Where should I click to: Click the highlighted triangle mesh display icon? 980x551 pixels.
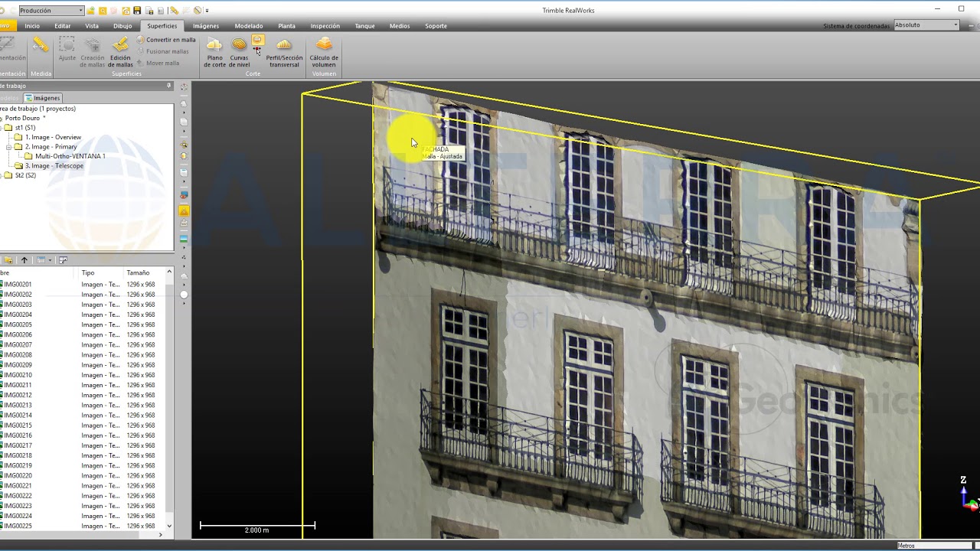184,210
